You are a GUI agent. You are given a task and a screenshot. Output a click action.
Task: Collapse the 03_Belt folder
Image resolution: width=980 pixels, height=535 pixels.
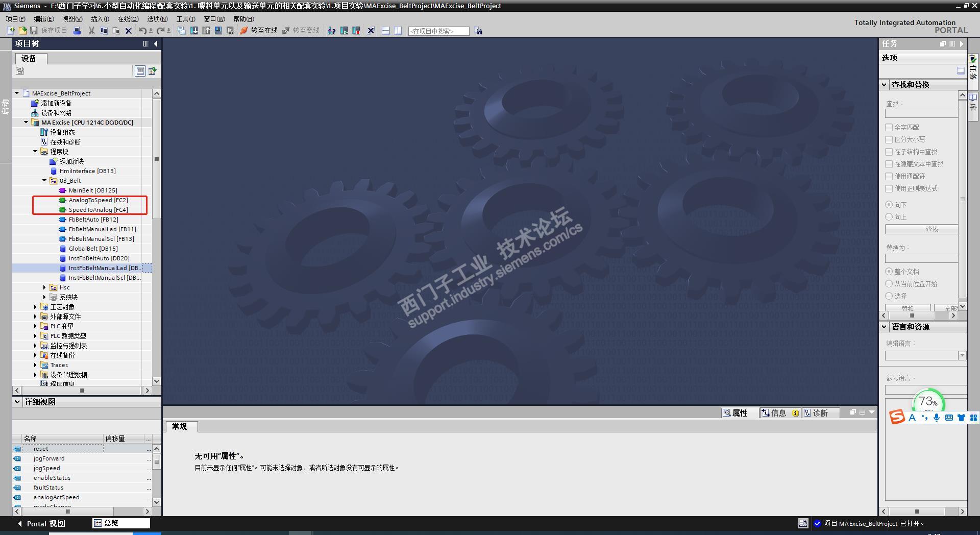click(x=44, y=181)
